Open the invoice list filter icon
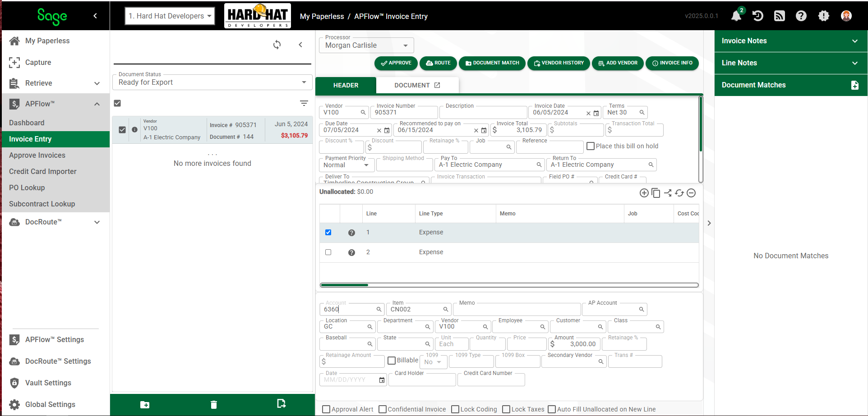The height and width of the screenshot is (416, 868). [304, 103]
